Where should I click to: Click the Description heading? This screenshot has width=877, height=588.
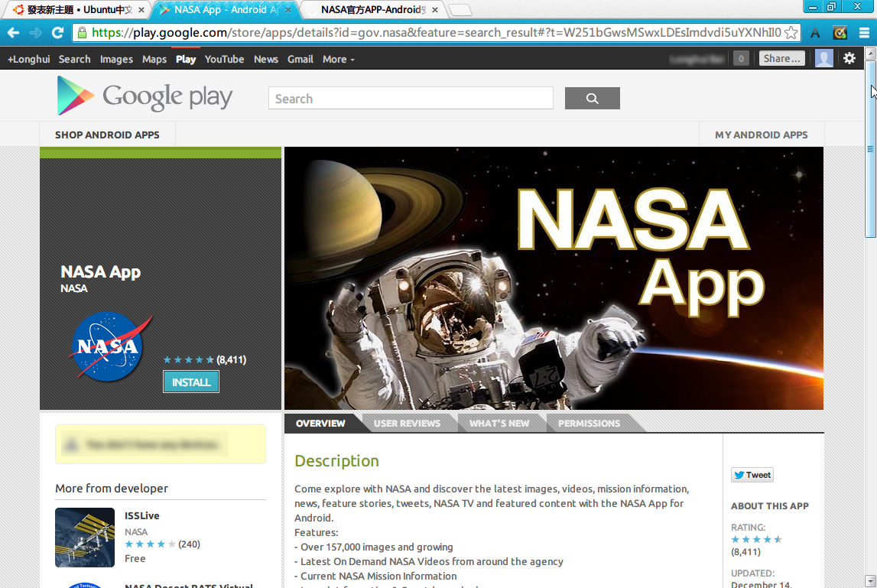pos(336,461)
